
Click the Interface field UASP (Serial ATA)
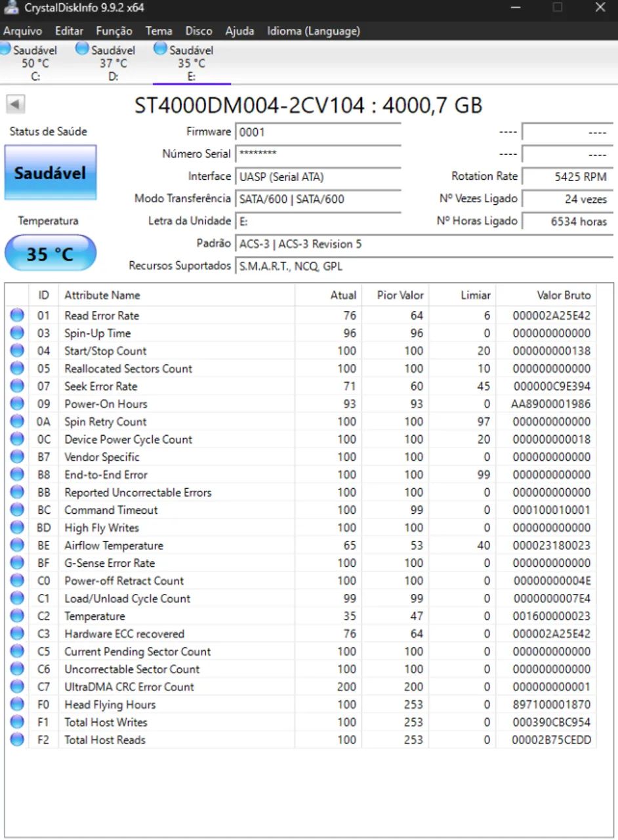[318, 177]
